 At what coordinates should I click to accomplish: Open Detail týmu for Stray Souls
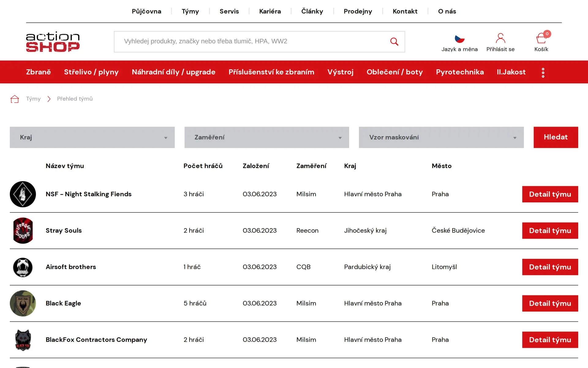[x=550, y=231]
